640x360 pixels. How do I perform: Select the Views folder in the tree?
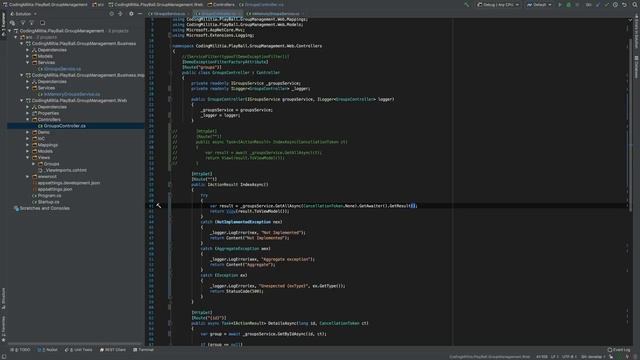[x=44, y=158]
